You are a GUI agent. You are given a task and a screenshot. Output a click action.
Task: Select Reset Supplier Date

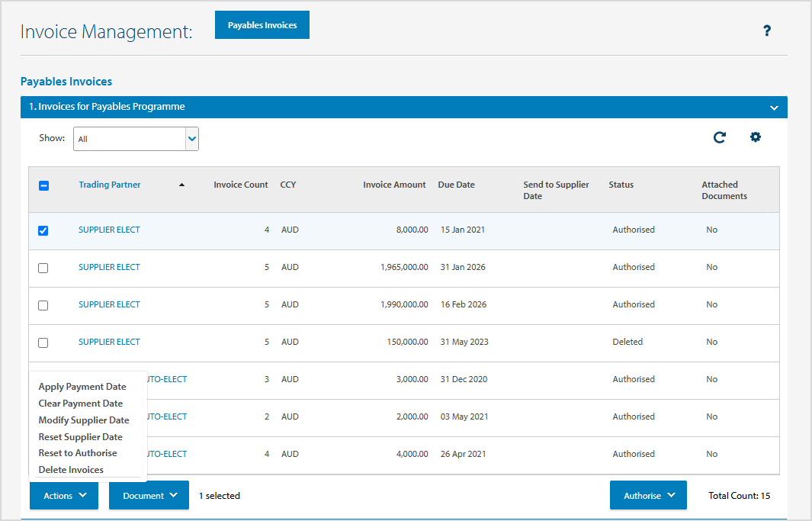pyautogui.click(x=81, y=436)
